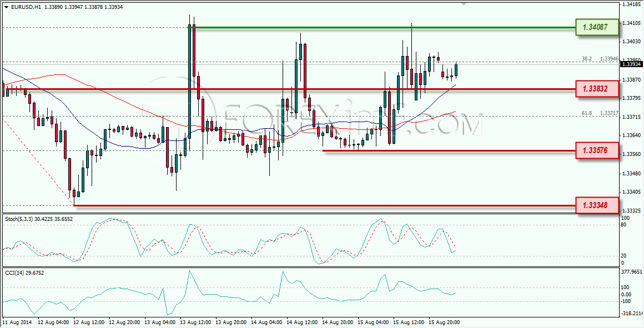This screenshot has height=328, width=644.
Task: Click the 1.33405 price axis value
Action: click(632, 191)
